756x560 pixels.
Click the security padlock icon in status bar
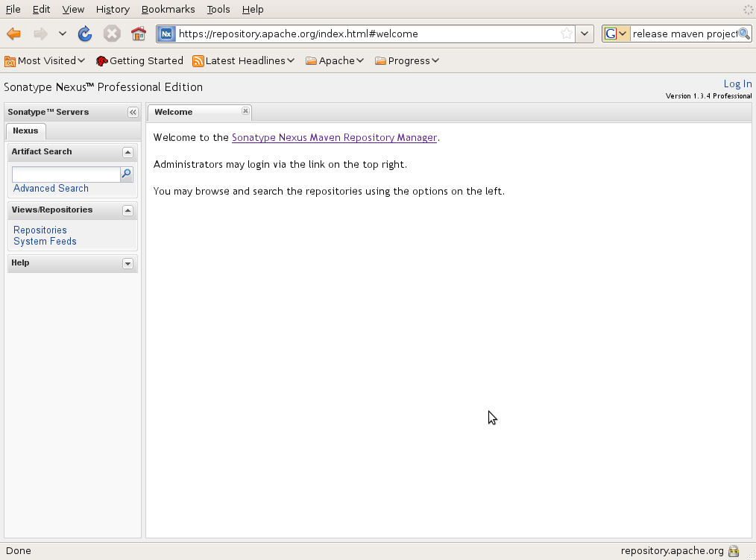734,551
